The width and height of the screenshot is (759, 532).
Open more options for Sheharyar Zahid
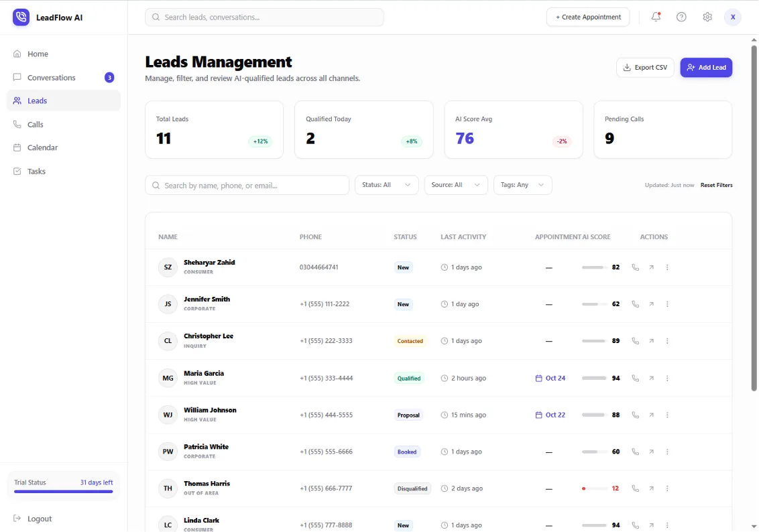pyautogui.click(x=668, y=267)
